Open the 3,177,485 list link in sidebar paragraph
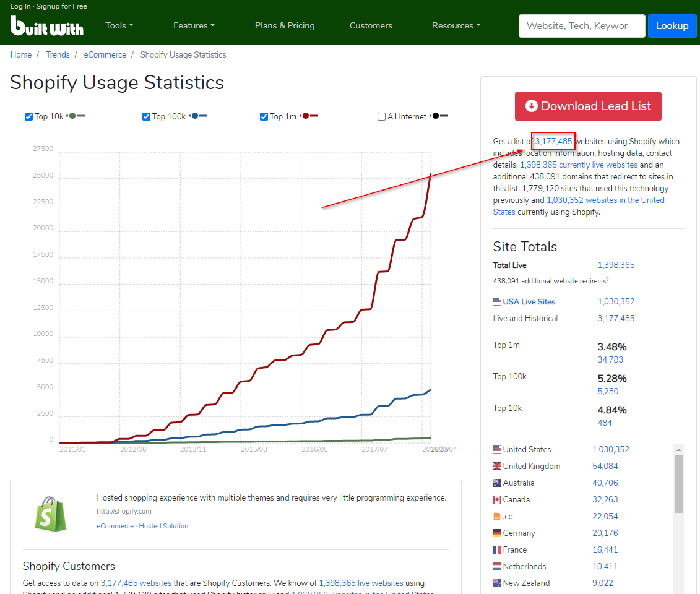The width and height of the screenshot is (700, 594). [x=553, y=141]
